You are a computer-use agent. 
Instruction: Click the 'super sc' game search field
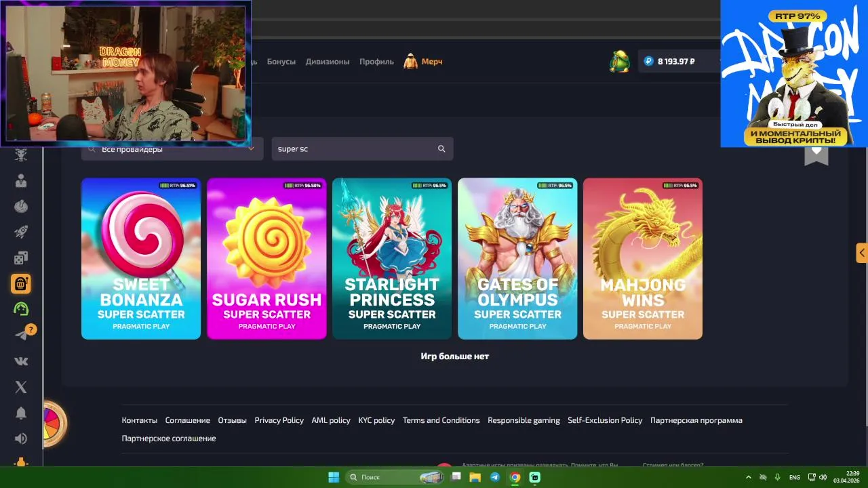click(363, 149)
